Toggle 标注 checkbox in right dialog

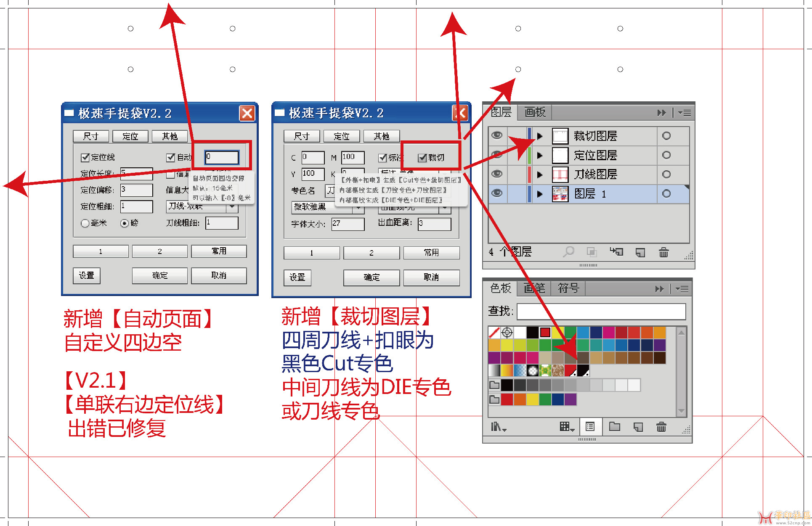click(382, 158)
